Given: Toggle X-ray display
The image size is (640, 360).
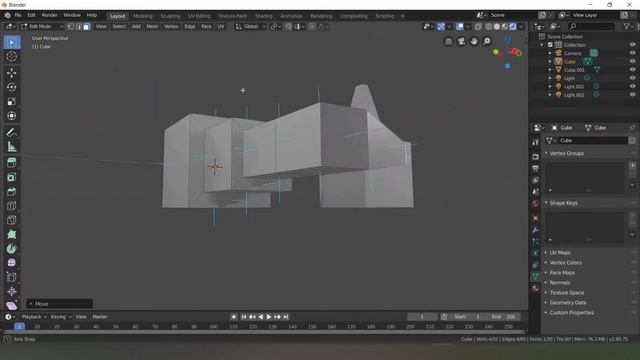Looking at the screenshot, I should click(478, 27).
